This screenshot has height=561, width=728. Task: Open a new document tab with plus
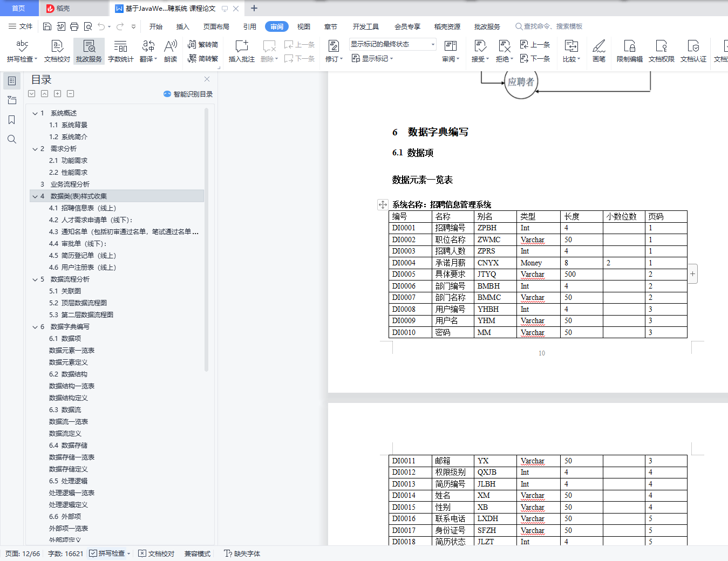(254, 8)
